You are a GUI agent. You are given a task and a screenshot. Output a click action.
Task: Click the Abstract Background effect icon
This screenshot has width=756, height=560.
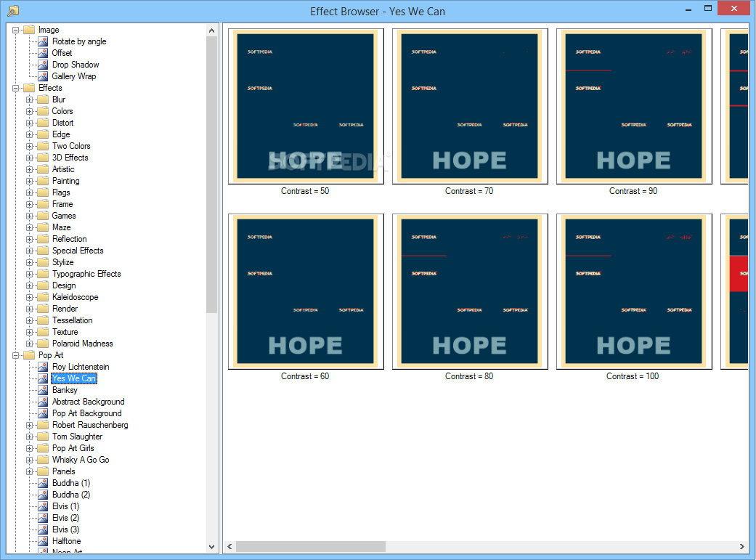click(x=43, y=402)
